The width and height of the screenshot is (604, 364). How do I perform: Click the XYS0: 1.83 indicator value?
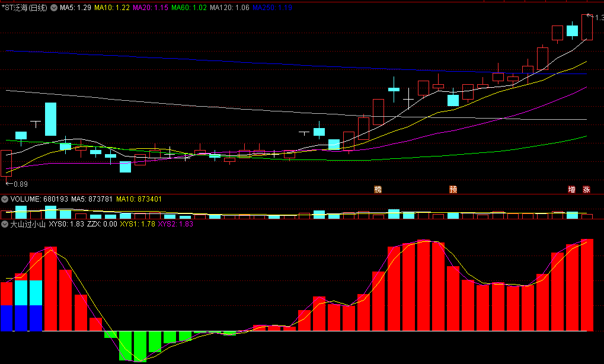66,224
